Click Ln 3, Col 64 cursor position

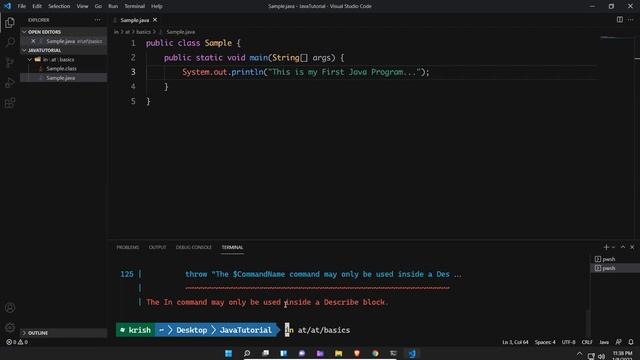click(x=515, y=342)
